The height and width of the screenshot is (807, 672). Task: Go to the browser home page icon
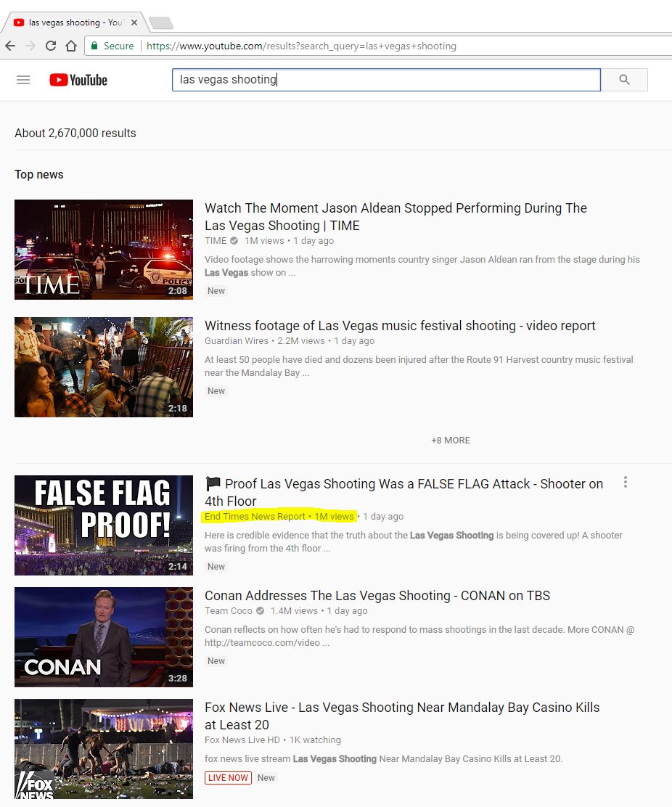71,46
